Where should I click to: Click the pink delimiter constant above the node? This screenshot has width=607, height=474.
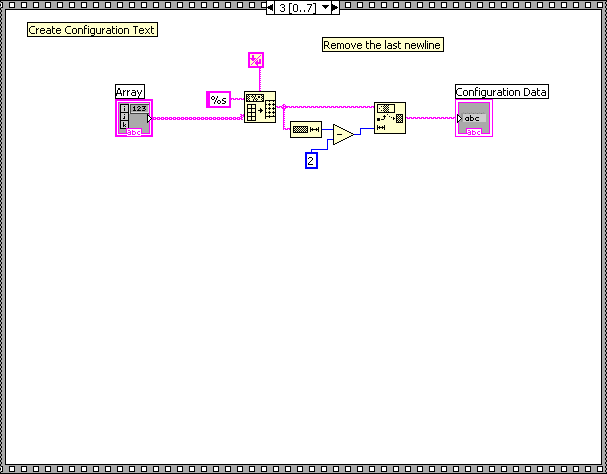pyautogui.click(x=255, y=60)
